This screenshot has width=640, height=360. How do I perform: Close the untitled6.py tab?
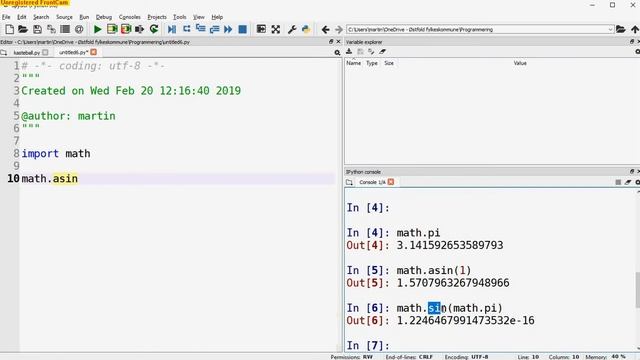point(94,52)
